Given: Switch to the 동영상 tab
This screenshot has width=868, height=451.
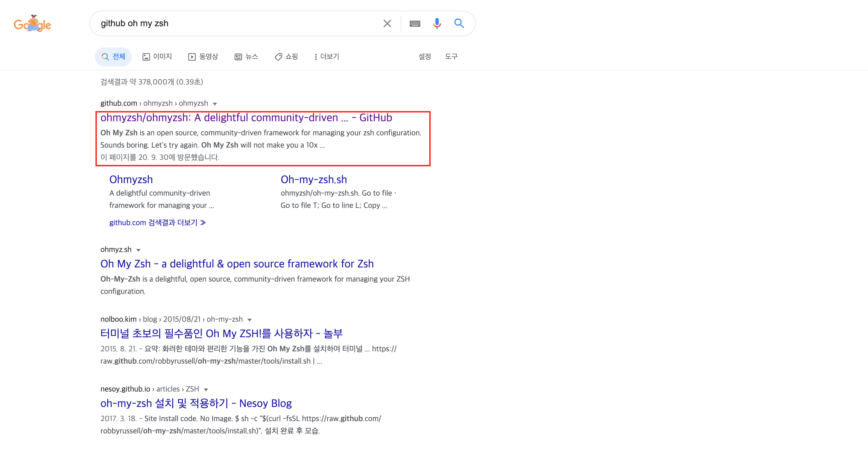Looking at the screenshot, I should [x=203, y=57].
